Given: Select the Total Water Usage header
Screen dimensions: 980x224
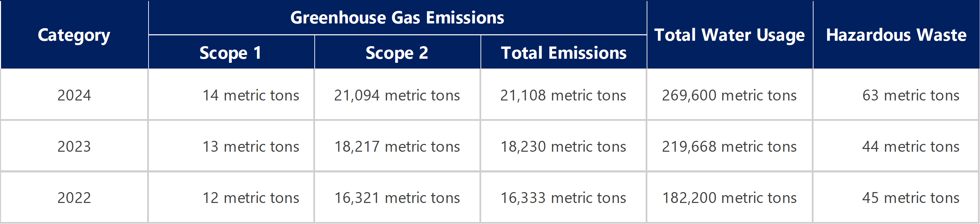Looking at the screenshot, I should [x=729, y=35].
